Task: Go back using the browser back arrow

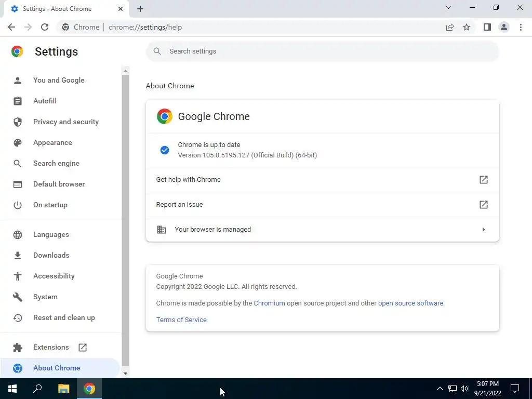Action: (11, 27)
